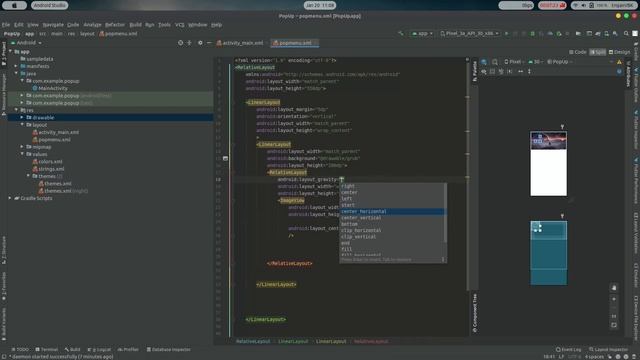Click the design preview thumbnail of the phone

point(548,164)
